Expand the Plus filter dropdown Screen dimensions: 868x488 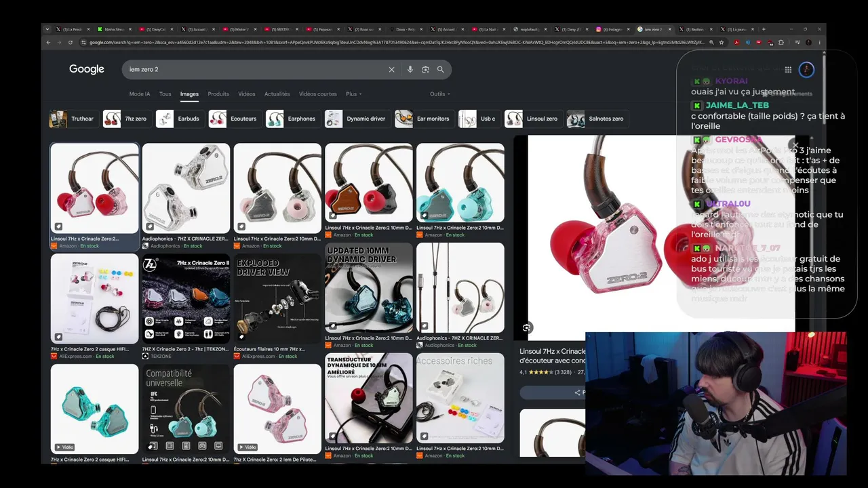coord(353,94)
